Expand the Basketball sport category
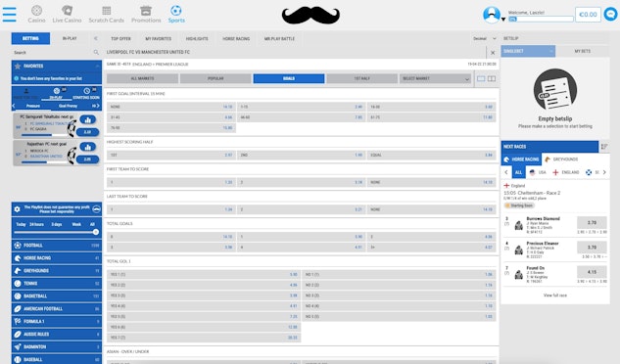 tap(57, 296)
